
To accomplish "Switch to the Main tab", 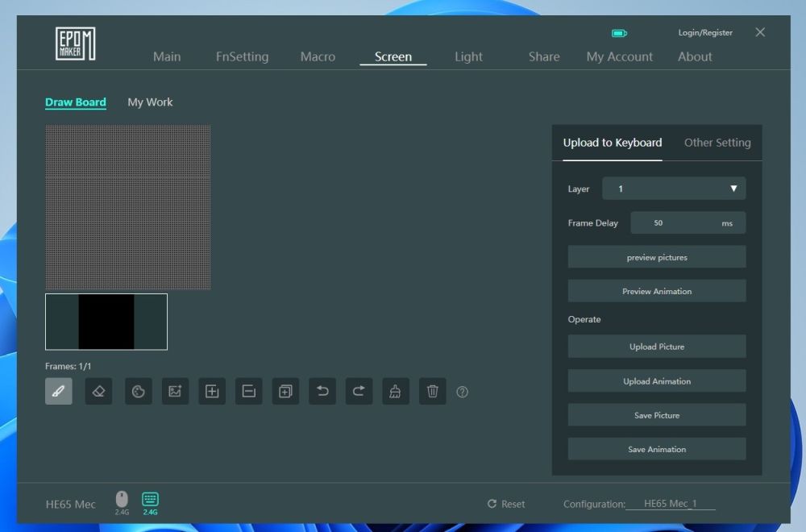I will [x=167, y=56].
